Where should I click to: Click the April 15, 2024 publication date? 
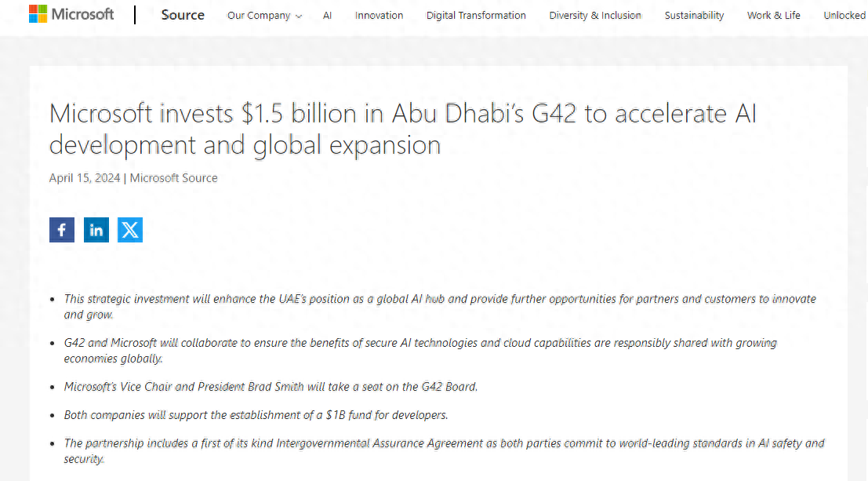85,178
